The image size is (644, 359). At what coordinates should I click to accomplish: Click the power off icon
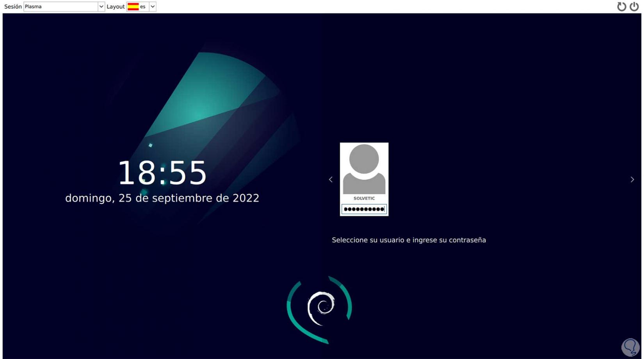(634, 7)
